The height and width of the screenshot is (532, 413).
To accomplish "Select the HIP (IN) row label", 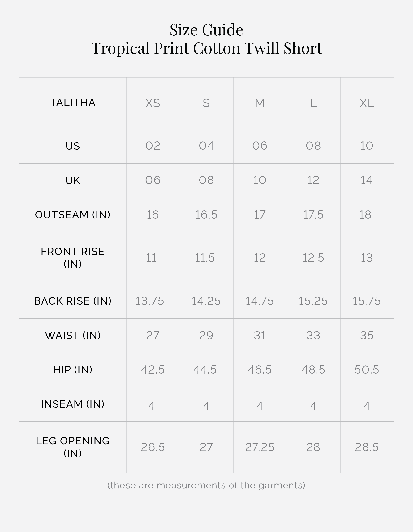I will pos(73,370).
